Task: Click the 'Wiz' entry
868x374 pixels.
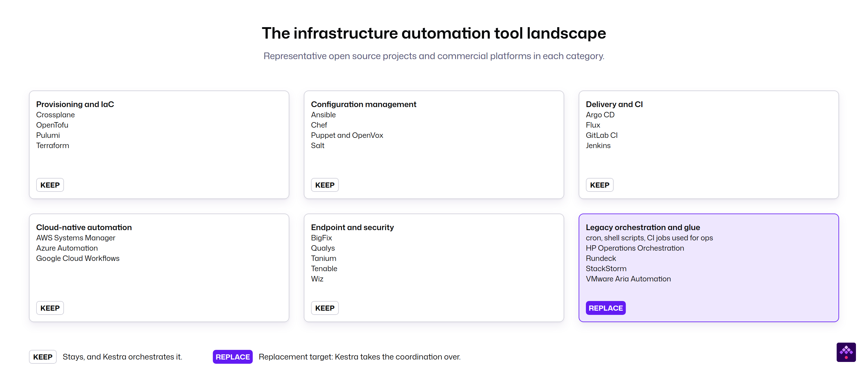Action: pyautogui.click(x=317, y=279)
